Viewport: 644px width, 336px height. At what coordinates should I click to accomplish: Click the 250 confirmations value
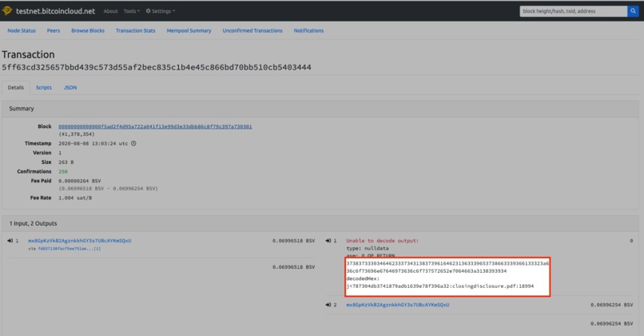[63, 171]
